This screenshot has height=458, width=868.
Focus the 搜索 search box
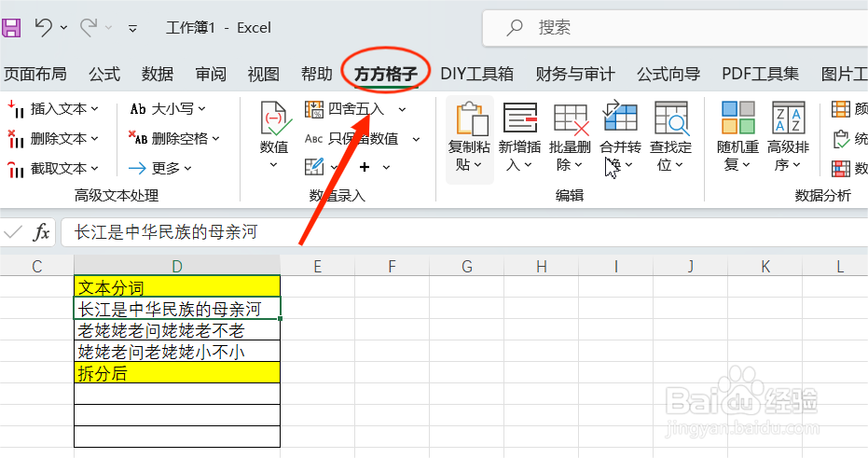tap(675, 28)
